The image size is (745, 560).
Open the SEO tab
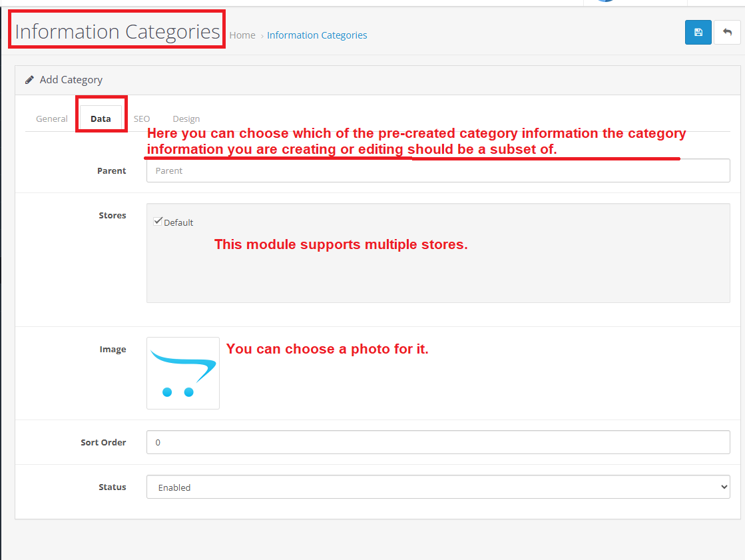coord(142,119)
